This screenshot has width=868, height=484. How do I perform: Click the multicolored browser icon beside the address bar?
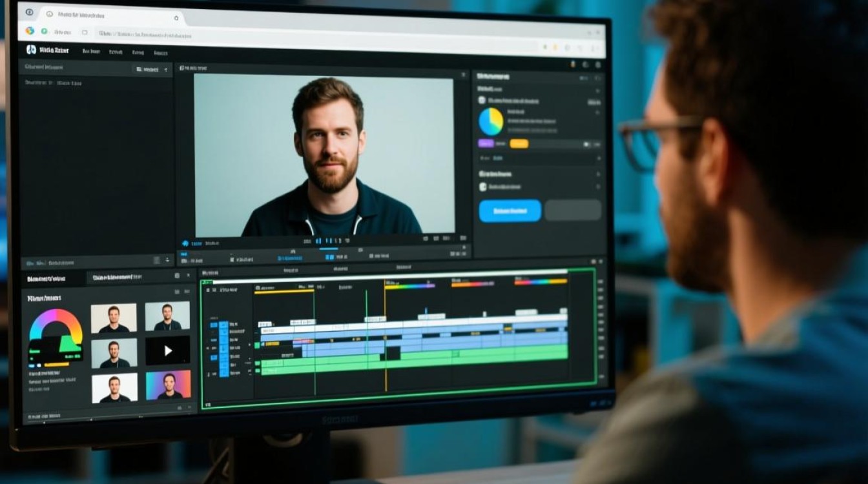point(29,30)
